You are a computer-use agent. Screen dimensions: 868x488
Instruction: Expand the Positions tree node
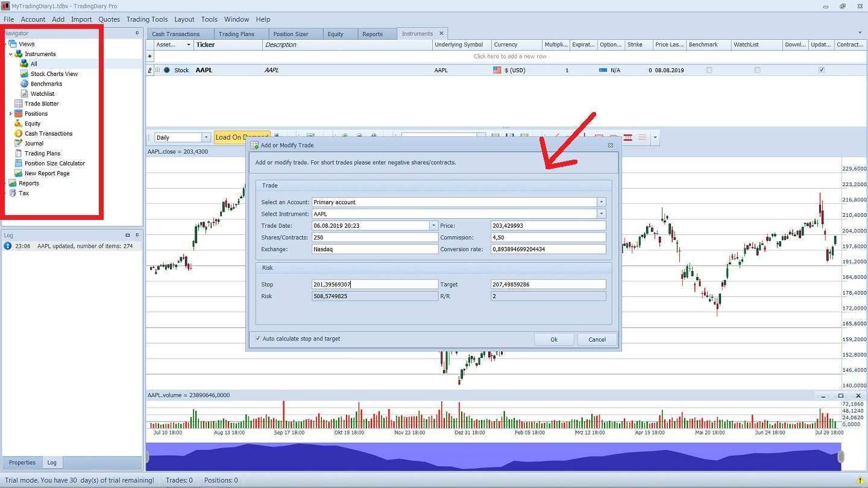coord(10,114)
